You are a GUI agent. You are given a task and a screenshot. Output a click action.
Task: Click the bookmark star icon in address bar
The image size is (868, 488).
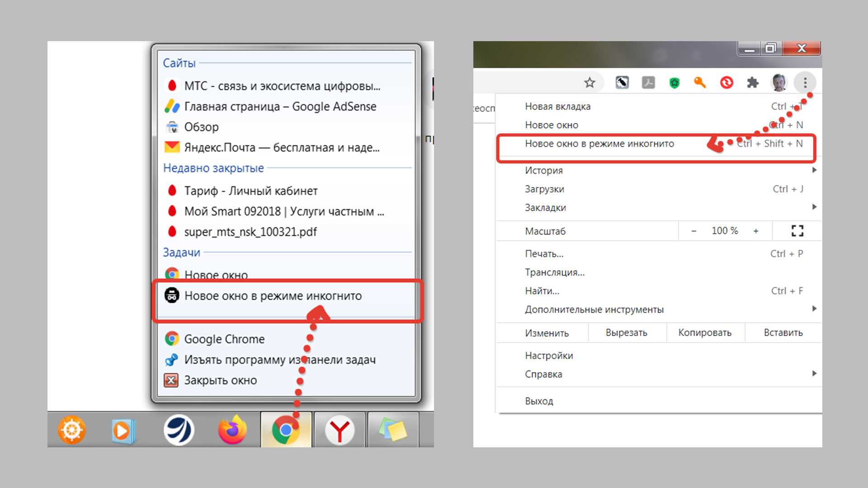[589, 83]
